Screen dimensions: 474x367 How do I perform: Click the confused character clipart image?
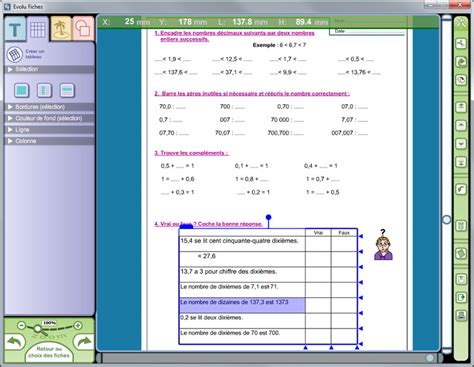point(383,244)
